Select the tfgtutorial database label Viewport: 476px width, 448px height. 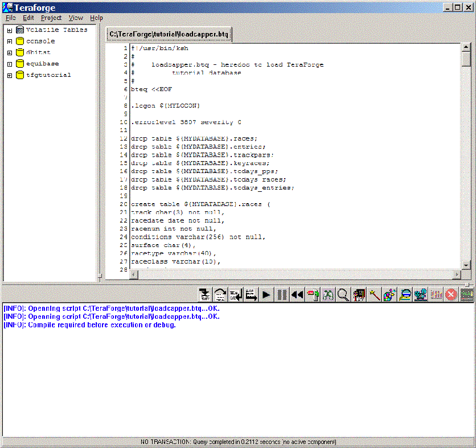pyautogui.click(x=48, y=75)
